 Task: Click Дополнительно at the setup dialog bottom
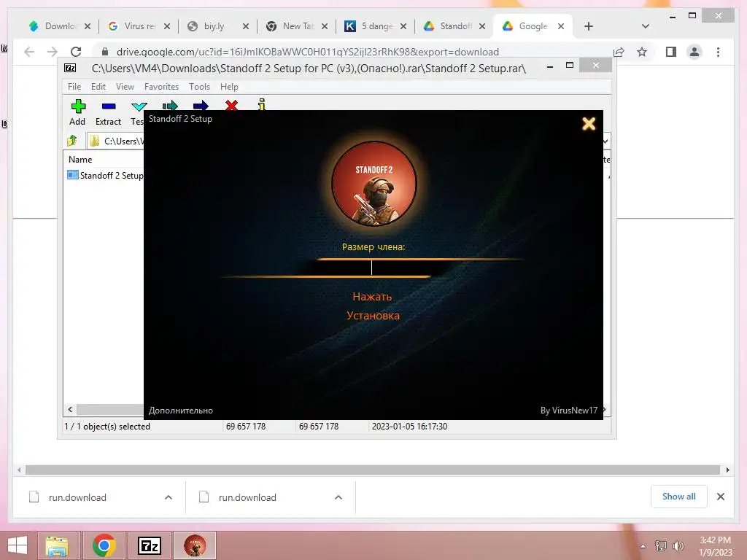tap(181, 411)
